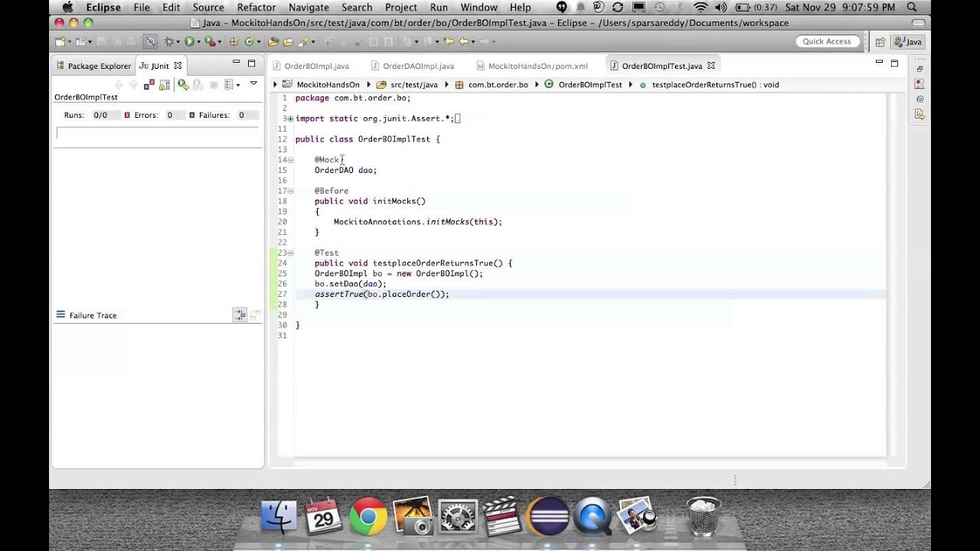Switch to the Package Explorer tab
The height and width of the screenshot is (551, 980).
(x=93, y=66)
